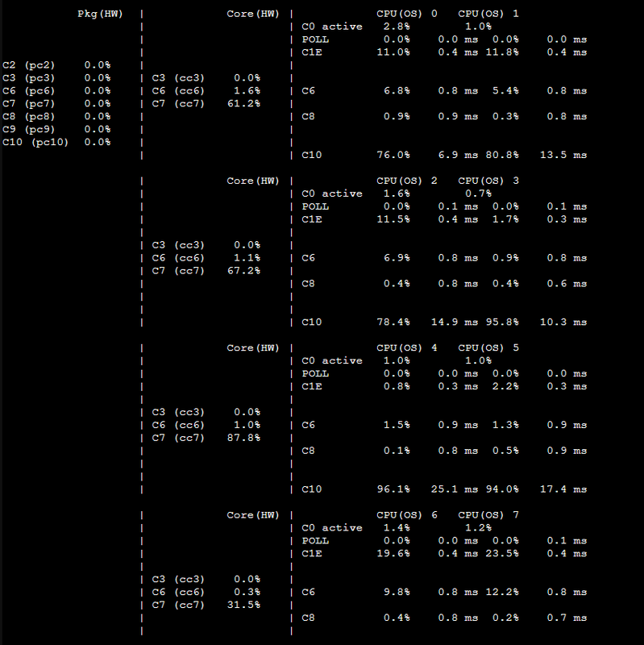Select the C10 value 78.4%
Image resolution: width=644 pixels, height=645 pixels.
coord(393,322)
